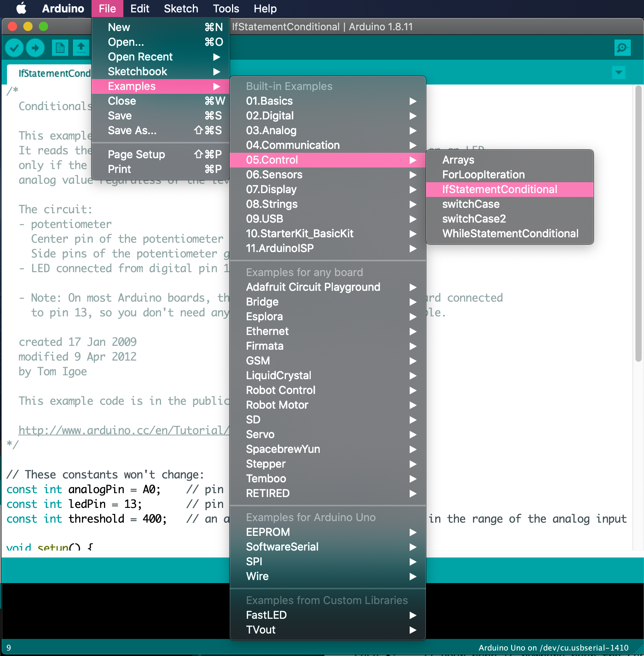Open the Apple menu
This screenshot has height=656, width=644.
click(x=21, y=9)
